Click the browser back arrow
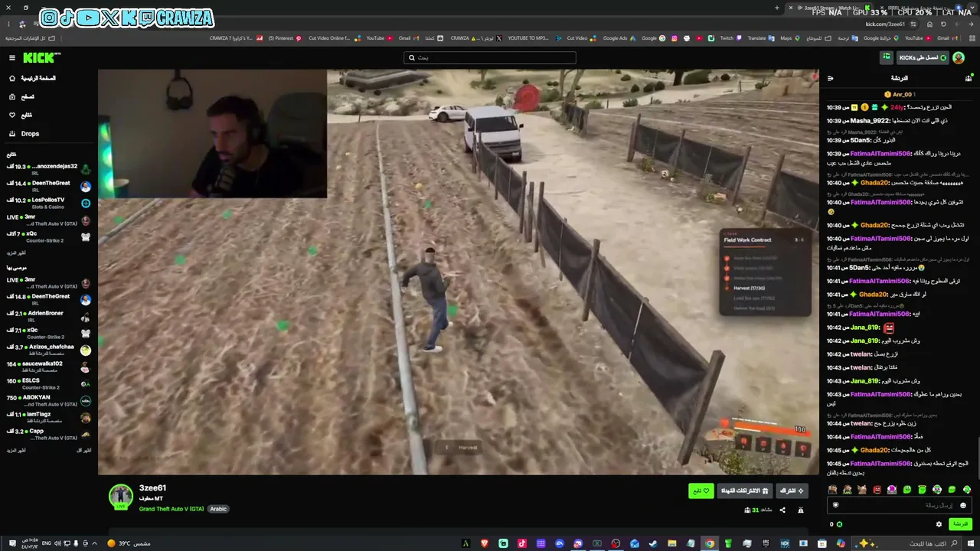 [x=971, y=24]
